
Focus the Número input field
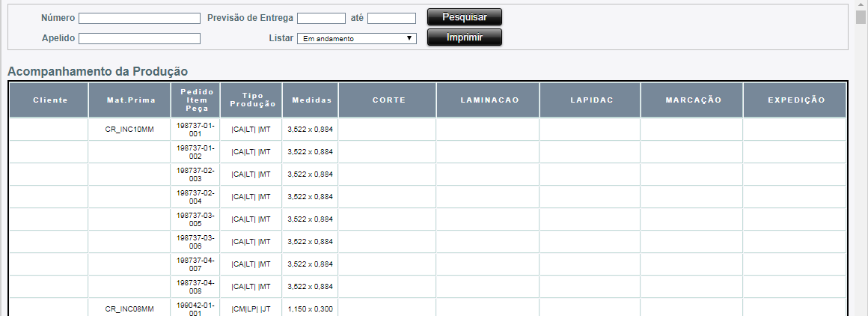(139, 18)
